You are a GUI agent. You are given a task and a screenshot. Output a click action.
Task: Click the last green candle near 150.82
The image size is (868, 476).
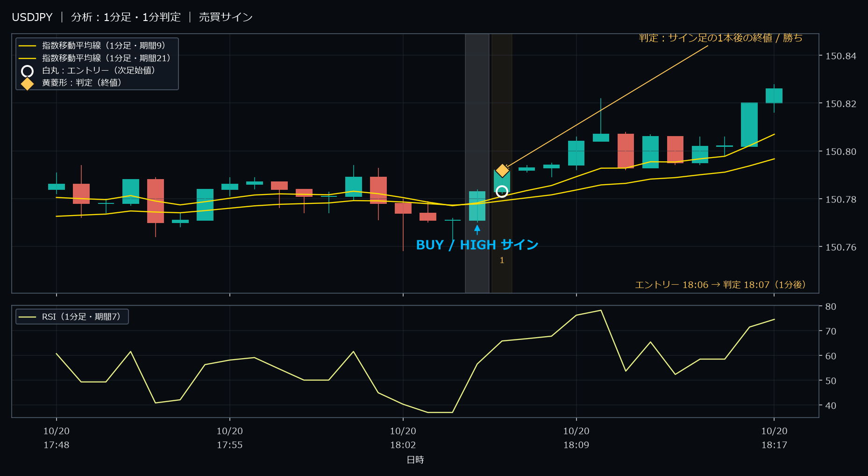coord(774,96)
